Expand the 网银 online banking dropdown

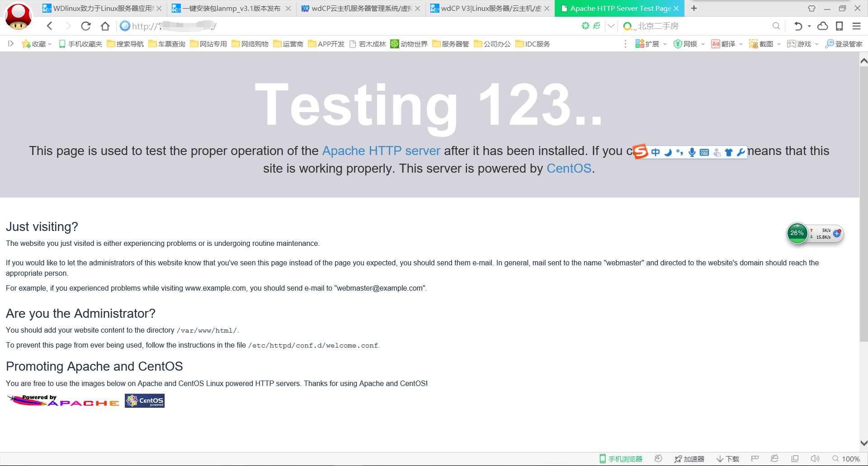703,44
